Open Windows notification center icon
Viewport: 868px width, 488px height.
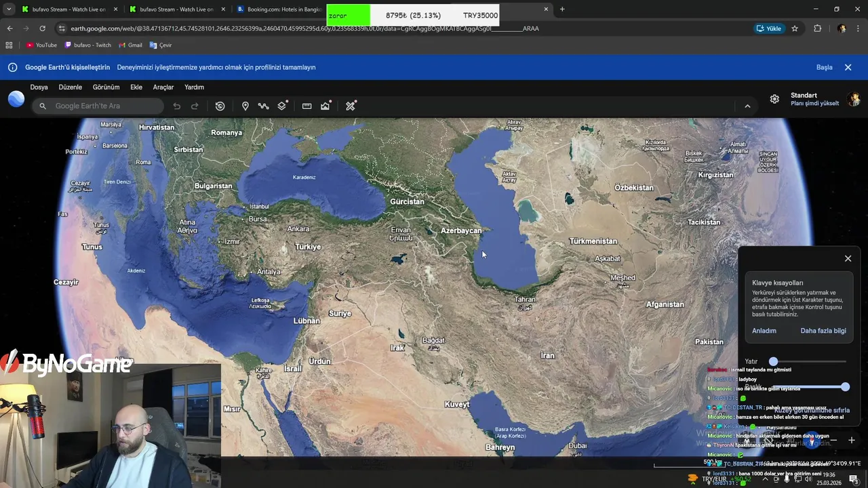(853, 479)
